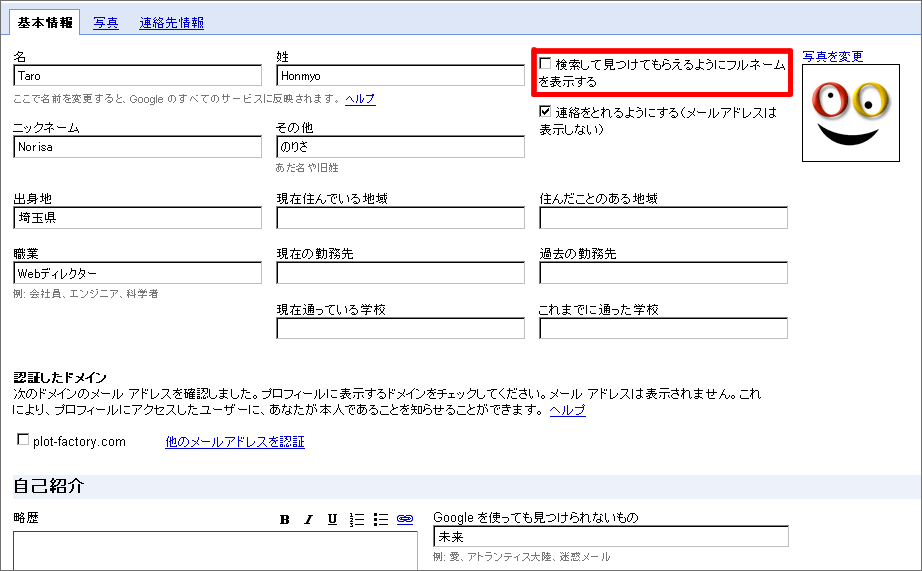Select the 基本情報 tab
The height and width of the screenshot is (571, 922).
tap(45, 23)
